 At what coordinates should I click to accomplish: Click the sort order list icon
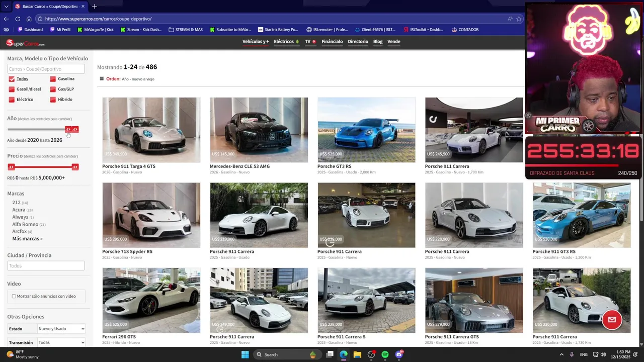(x=102, y=79)
